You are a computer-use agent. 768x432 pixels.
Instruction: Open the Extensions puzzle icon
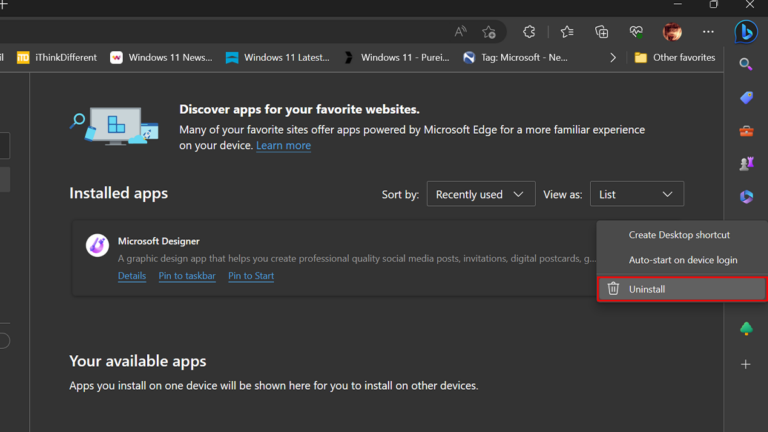point(529,32)
